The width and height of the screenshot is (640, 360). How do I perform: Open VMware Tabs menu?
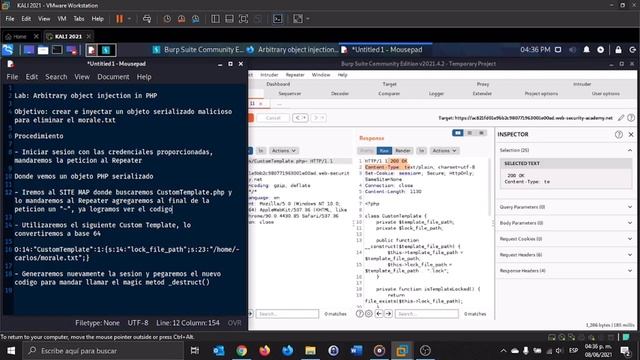click(79, 19)
